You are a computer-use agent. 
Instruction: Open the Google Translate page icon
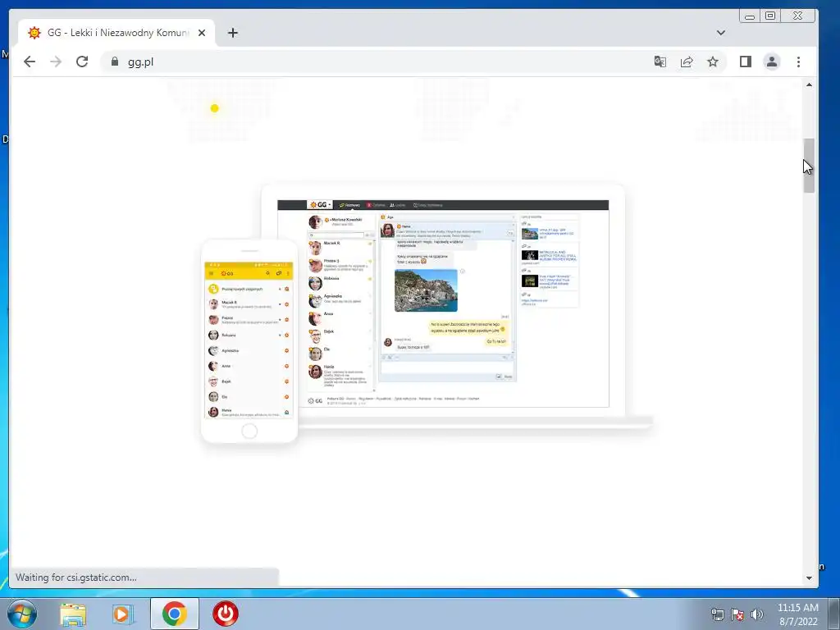point(660,62)
